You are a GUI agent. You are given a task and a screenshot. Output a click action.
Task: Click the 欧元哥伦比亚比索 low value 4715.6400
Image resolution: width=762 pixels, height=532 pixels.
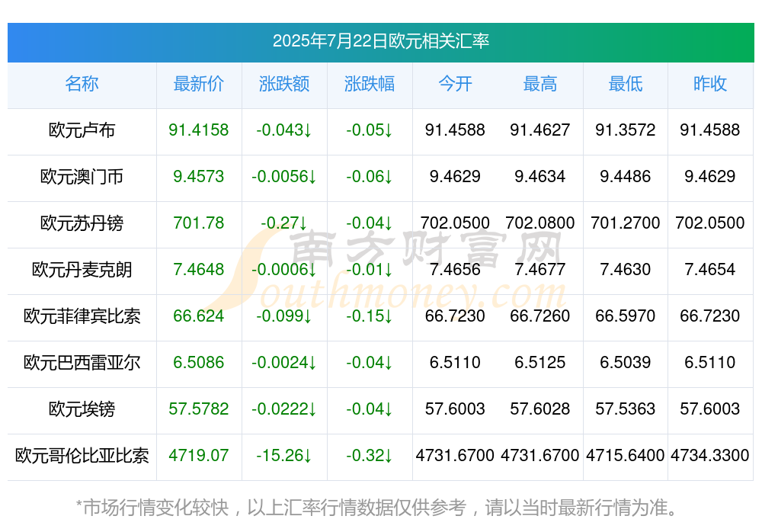click(626, 456)
